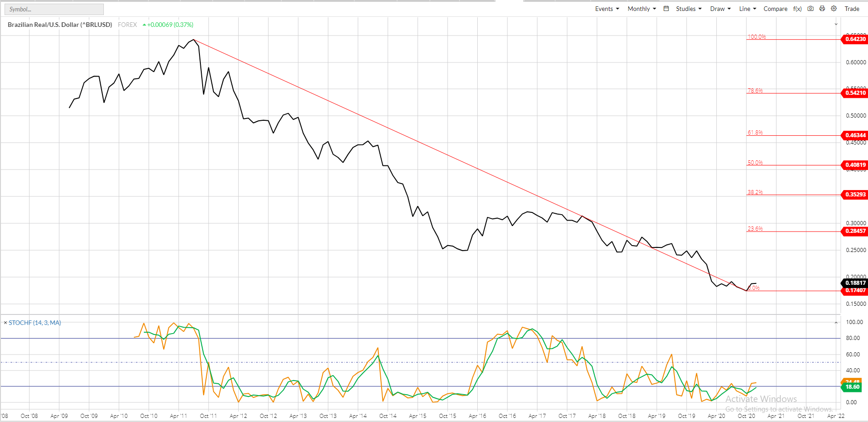Open the f(x) expression tool

coord(797,9)
